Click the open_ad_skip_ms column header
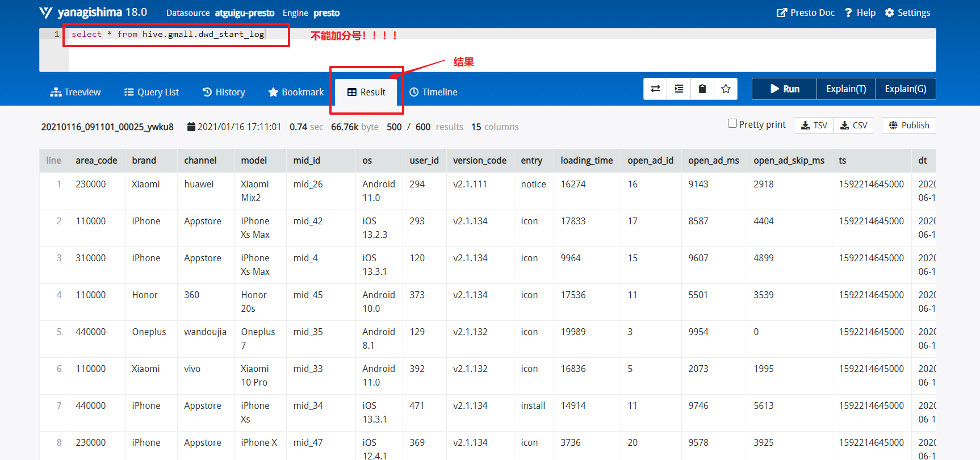980x460 pixels. pyautogui.click(x=789, y=161)
